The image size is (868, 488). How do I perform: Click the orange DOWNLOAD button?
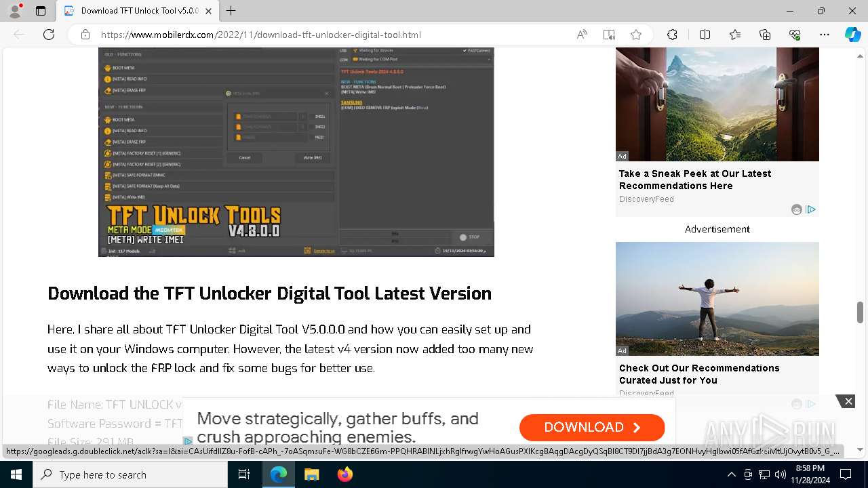[592, 427]
